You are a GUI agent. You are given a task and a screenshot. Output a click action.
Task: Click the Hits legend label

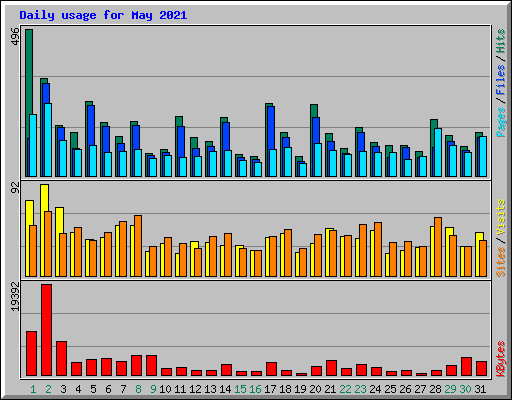(x=500, y=41)
